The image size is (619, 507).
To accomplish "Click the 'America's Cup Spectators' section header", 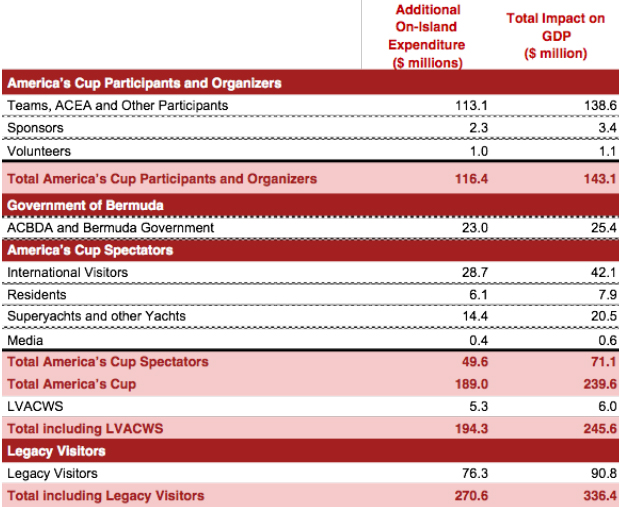I will (x=90, y=250).
